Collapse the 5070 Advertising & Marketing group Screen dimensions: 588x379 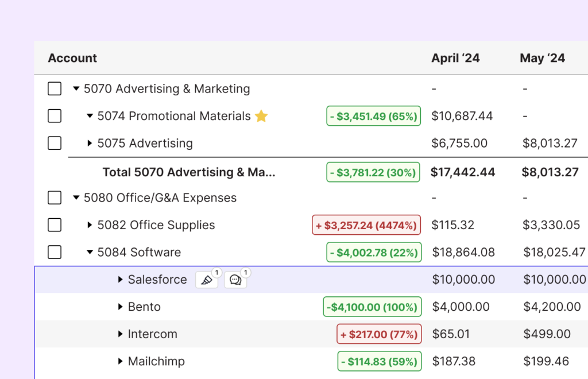pyautogui.click(x=76, y=89)
